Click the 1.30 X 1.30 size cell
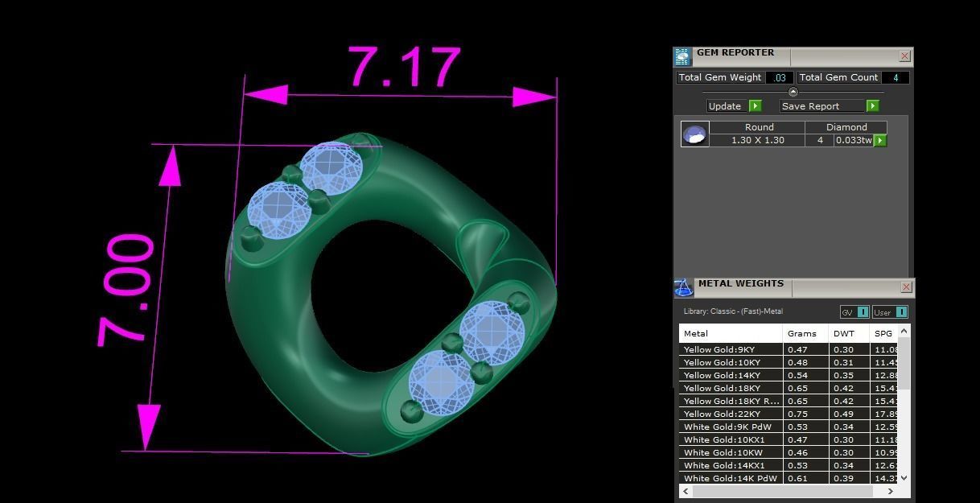The image size is (980, 503). coord(758,140)
